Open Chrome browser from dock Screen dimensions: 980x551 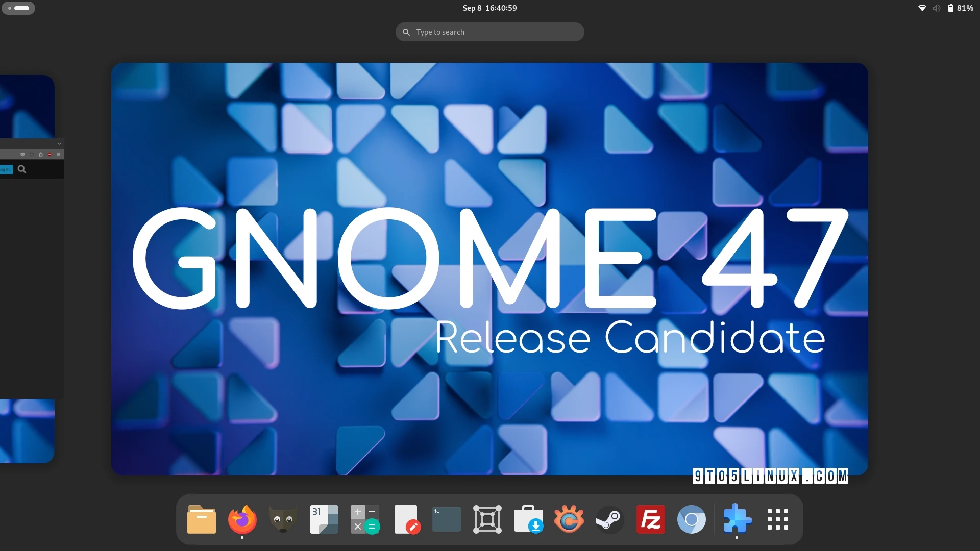coord(691,519)
